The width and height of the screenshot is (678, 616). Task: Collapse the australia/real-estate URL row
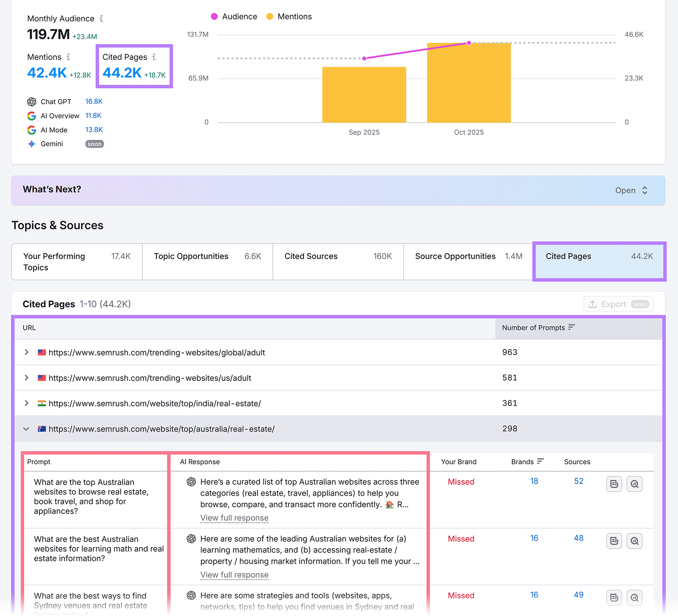click(26, 429)
